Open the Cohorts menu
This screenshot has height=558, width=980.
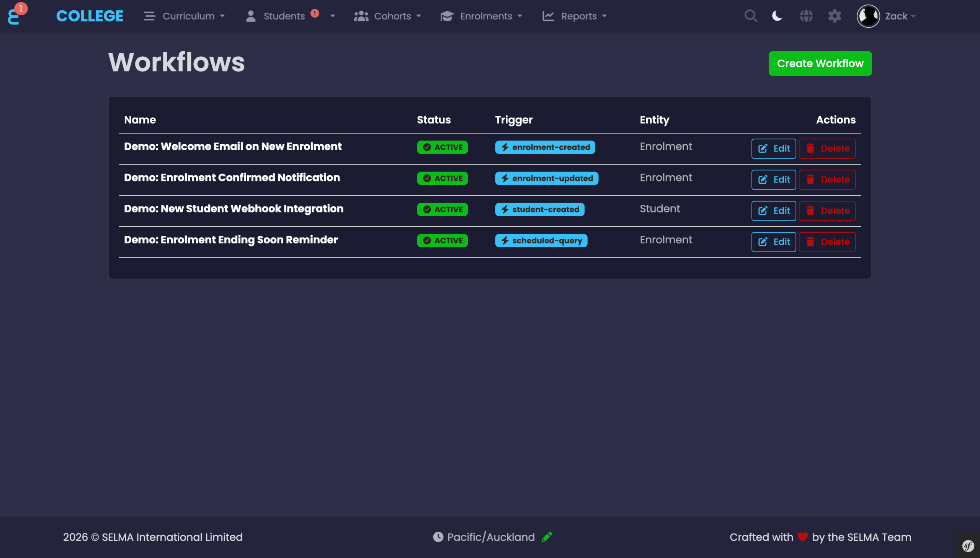(x=392, y=16)
